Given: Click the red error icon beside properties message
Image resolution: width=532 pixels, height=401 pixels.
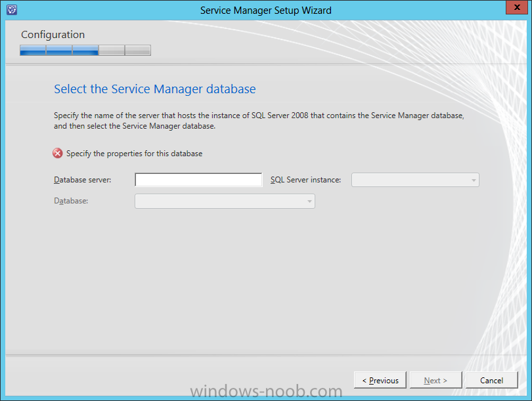Looking at the screenshot, I should (x=58, y=153).
